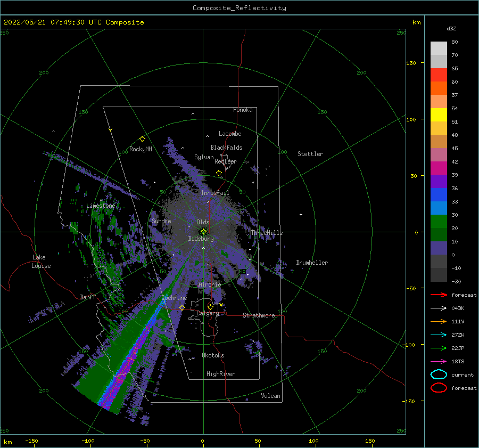
Task: Click the -150 tick on bottom axis
Action: (31, 441)
